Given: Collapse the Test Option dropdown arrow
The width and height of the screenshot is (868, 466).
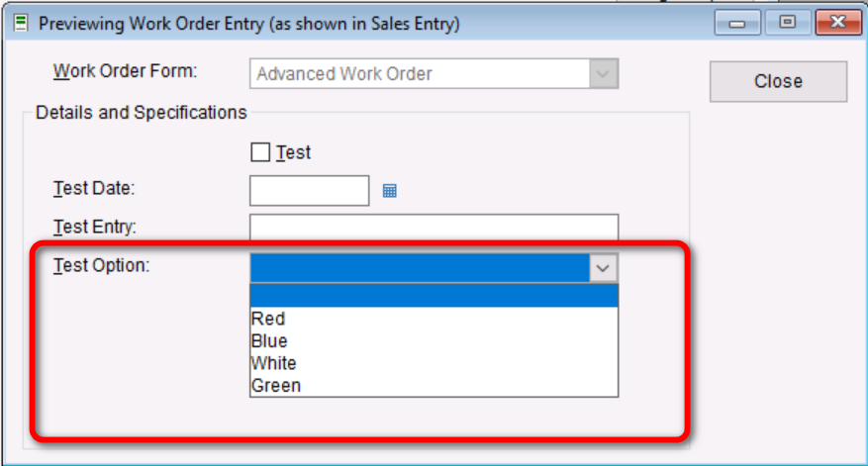Looking at the screenshot, I should (x=603, y=268).
